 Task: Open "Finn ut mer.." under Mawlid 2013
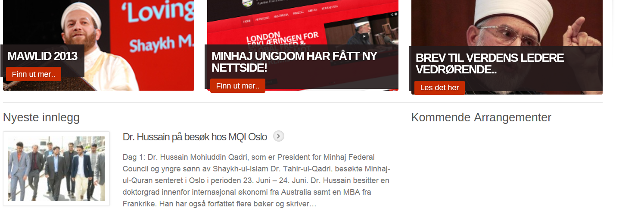(x=34, y=74)
